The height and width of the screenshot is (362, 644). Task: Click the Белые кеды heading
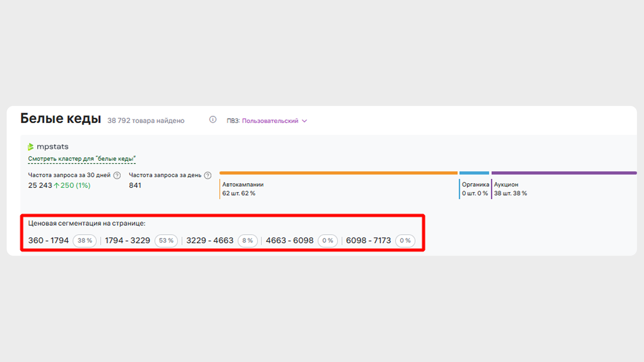tap(60, 119)
